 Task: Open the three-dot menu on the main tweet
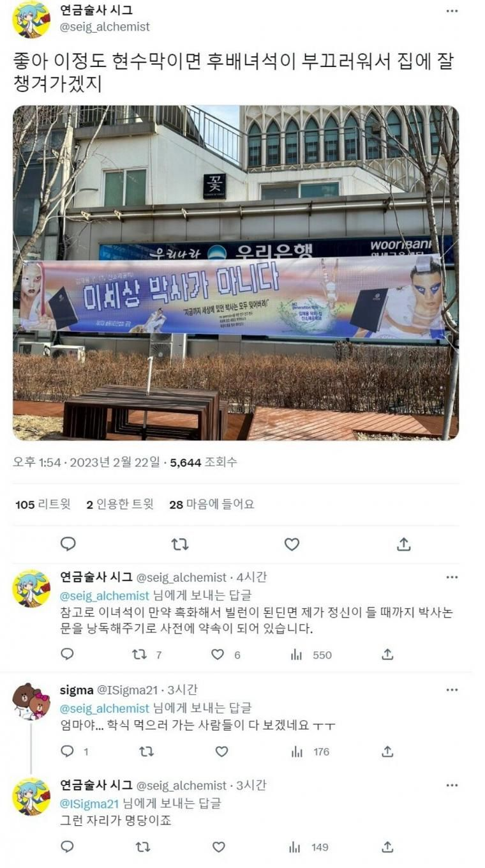pyautogui.click(x=452, y=11)
